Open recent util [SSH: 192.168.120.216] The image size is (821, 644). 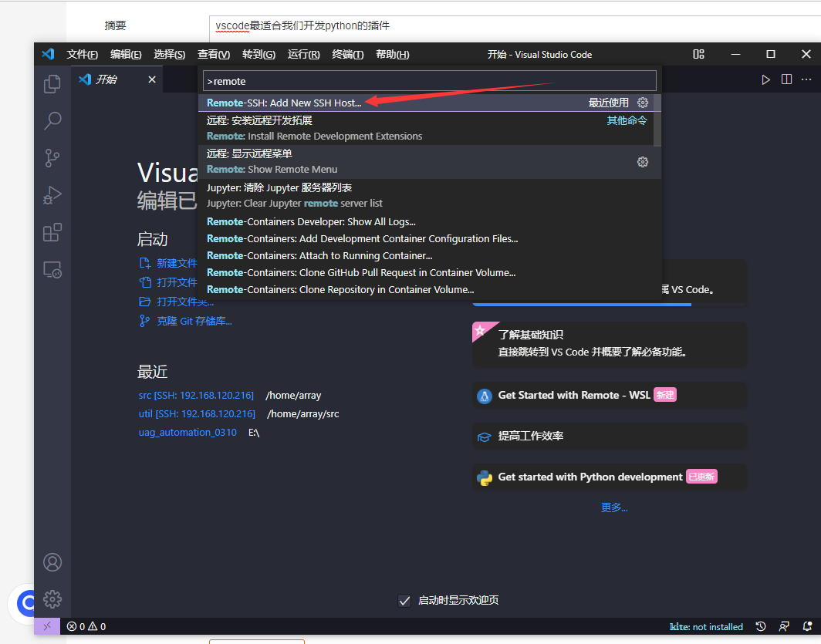click(x=197, y=414)
